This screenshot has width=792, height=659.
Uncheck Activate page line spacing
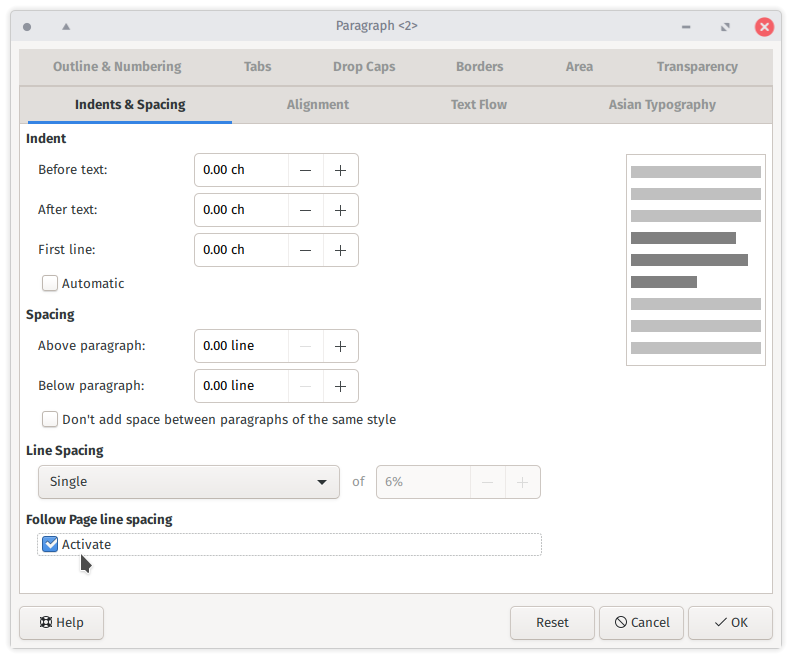coord(50,544)
